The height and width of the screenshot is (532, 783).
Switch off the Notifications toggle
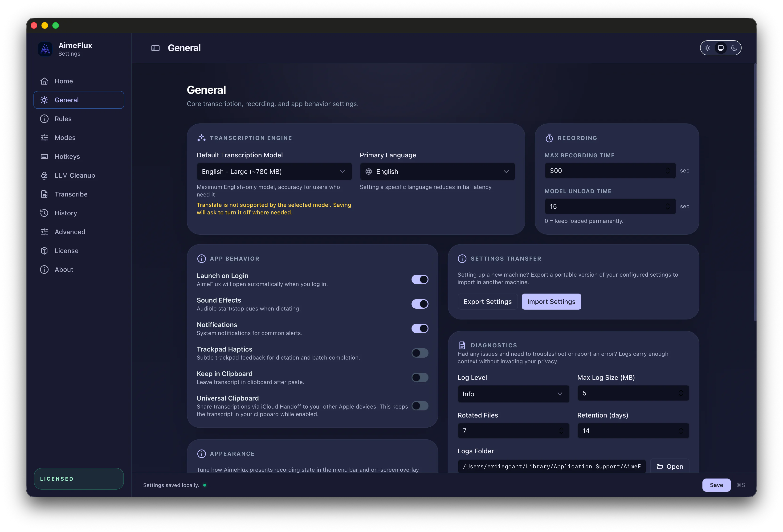pos(420,328)
